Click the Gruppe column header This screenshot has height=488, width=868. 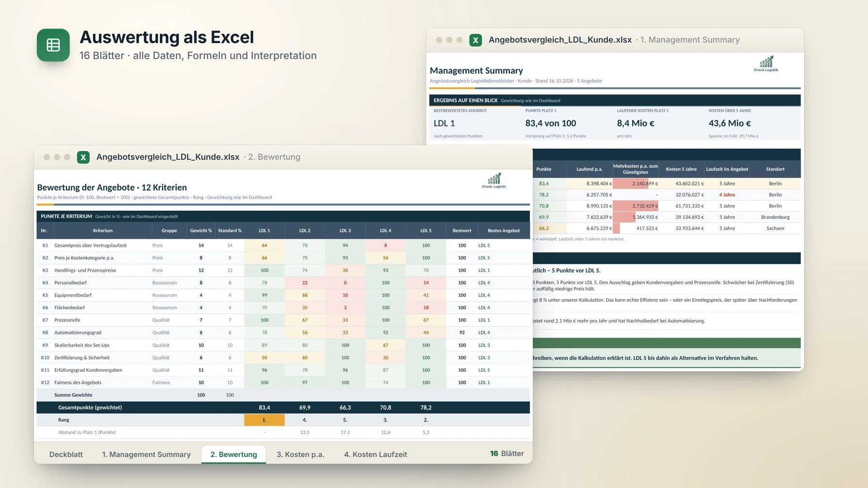click(169, 231)
